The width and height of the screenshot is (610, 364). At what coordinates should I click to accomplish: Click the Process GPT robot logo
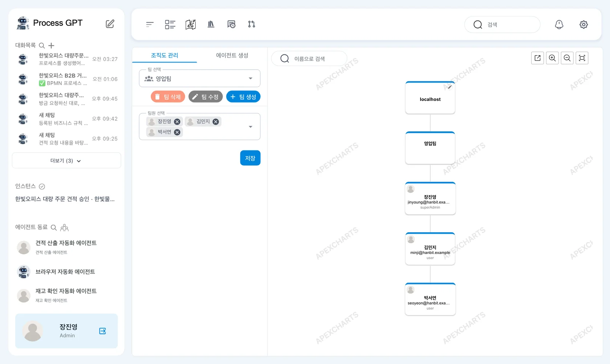point(23,23)
